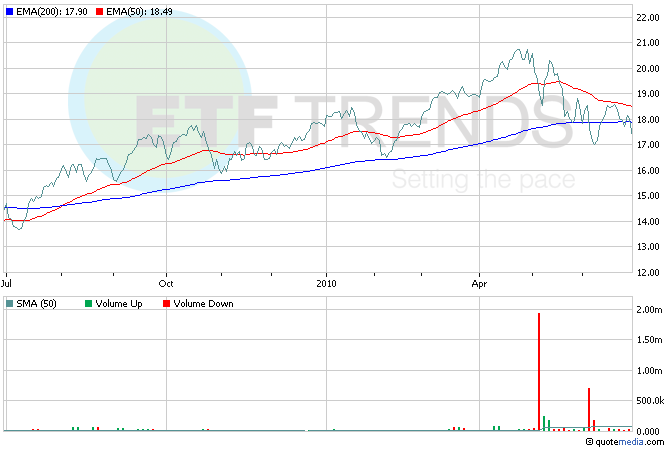This screenshot has height=449, width=667.
Task: Click the green Volume Up legend swatch
Action: pos(88,304)
